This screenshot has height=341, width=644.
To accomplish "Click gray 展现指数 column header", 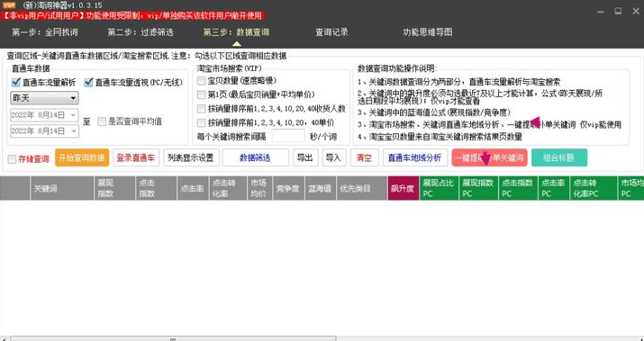I will click(x=114, y=188).
